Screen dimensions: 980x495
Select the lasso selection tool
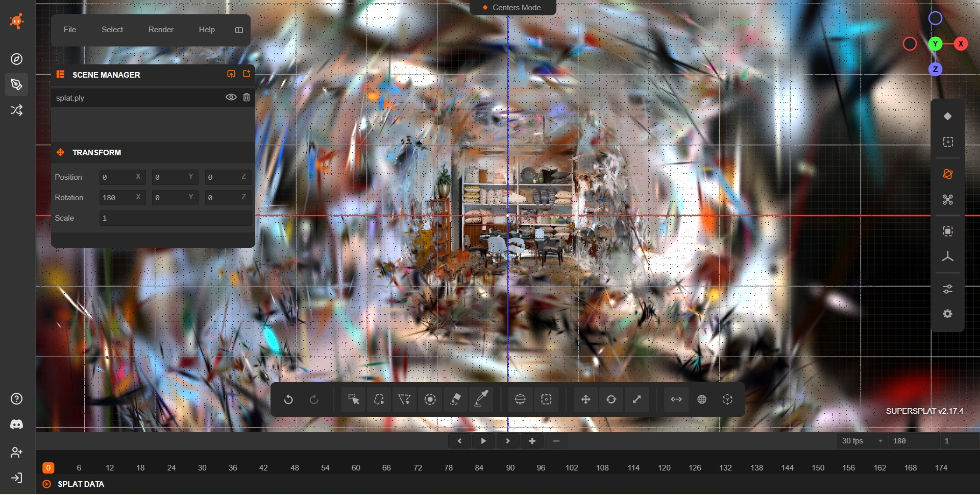(379, 399)
